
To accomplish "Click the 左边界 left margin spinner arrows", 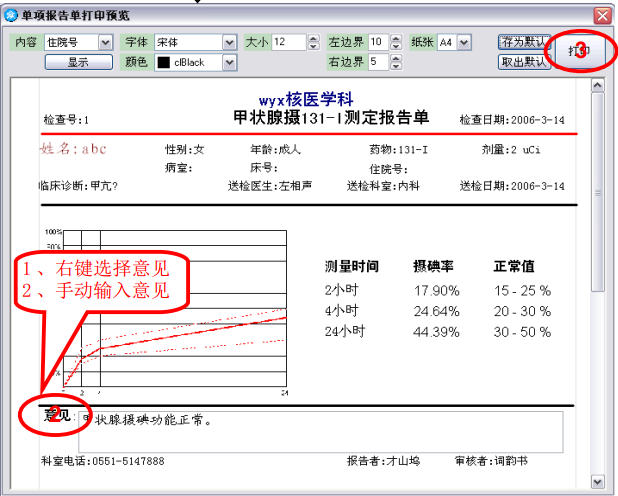I will click(x=396, y=42).
